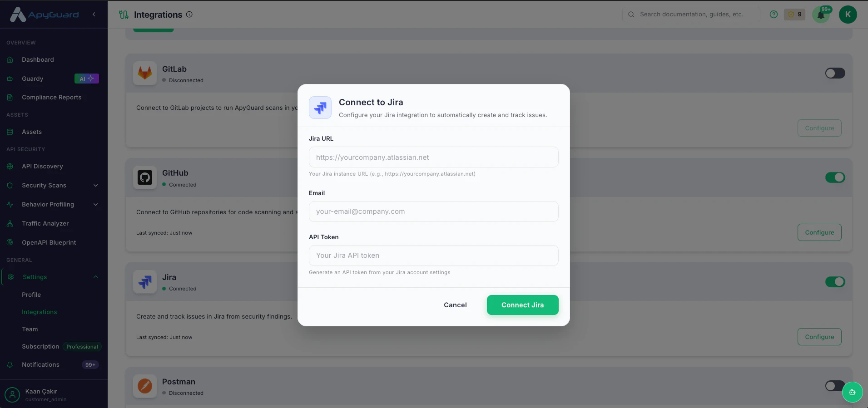Select Integrations in the Settings submenu

point(40,312)
